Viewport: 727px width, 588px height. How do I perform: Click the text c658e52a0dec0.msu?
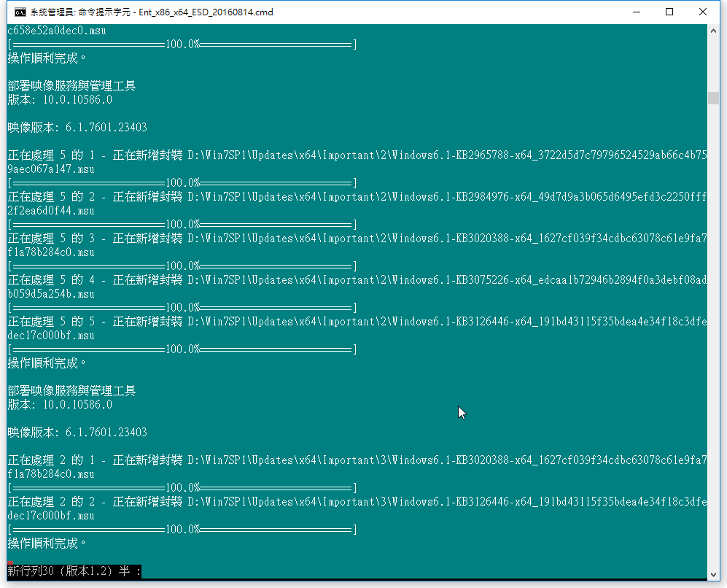pos(57,31)
